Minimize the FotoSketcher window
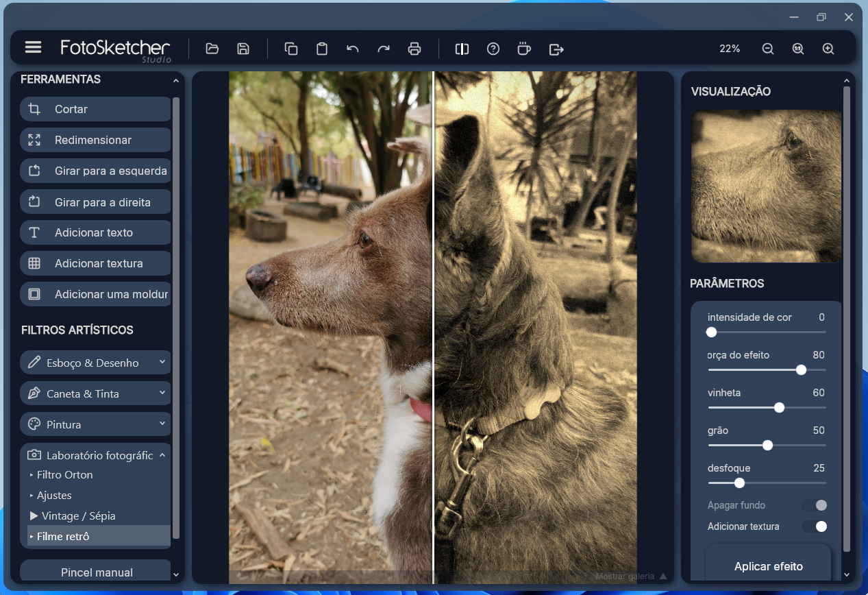Viewport: 868px width, 595px height. (794, 17)
